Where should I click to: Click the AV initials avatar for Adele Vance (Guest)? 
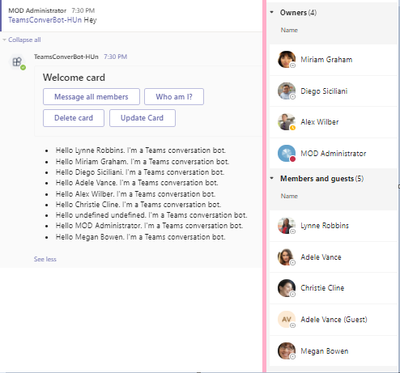[x=287, y=319]
